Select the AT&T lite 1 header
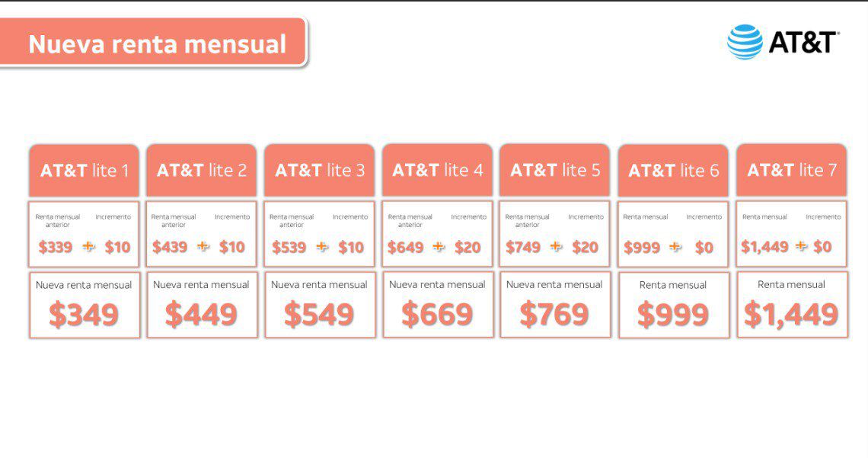 click(85, 170)
